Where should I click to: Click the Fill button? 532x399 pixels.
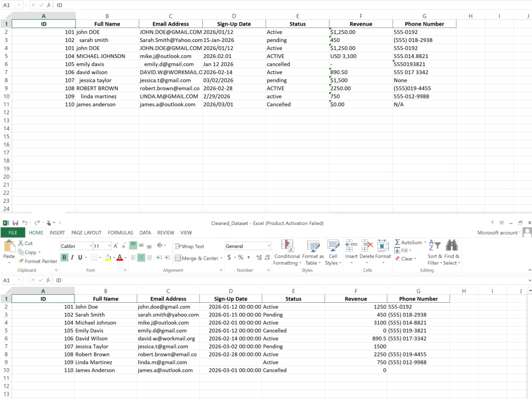pos(403,251)
